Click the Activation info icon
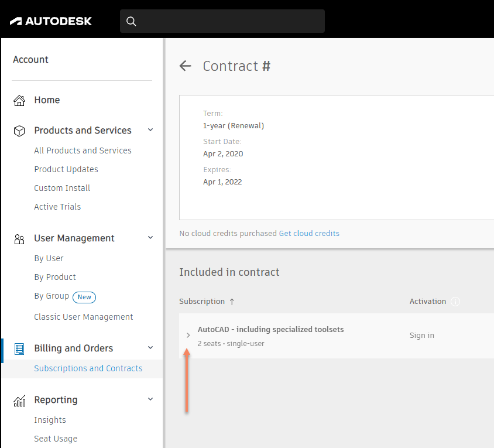Image resolution: width=494 pixels, height=448 pixels. coord(455,302)
